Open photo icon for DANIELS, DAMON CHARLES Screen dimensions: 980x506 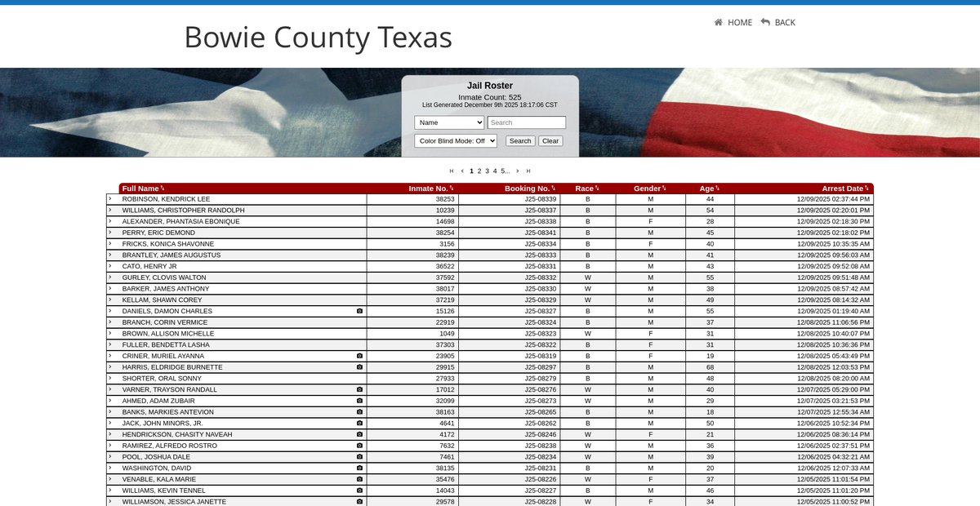359,311
